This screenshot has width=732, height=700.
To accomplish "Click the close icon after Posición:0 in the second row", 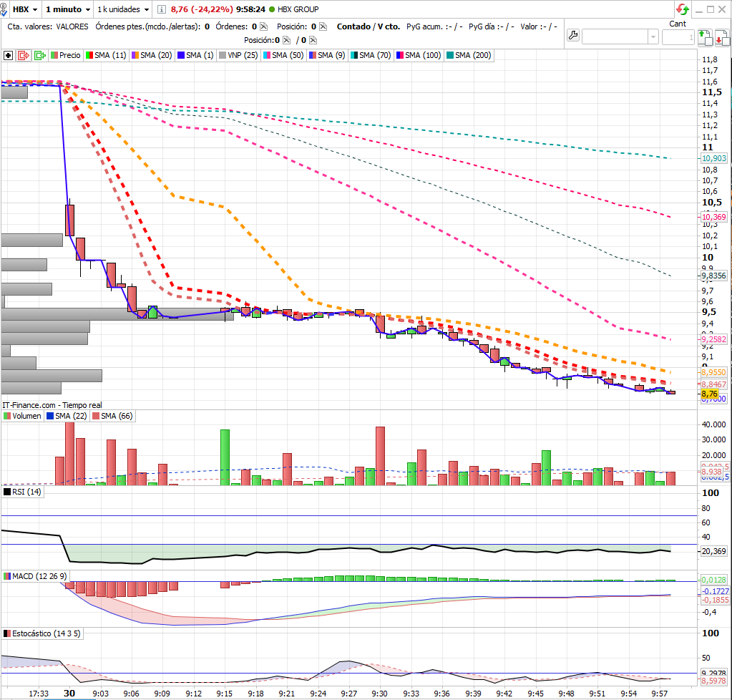I will click(x=287, y=40).
